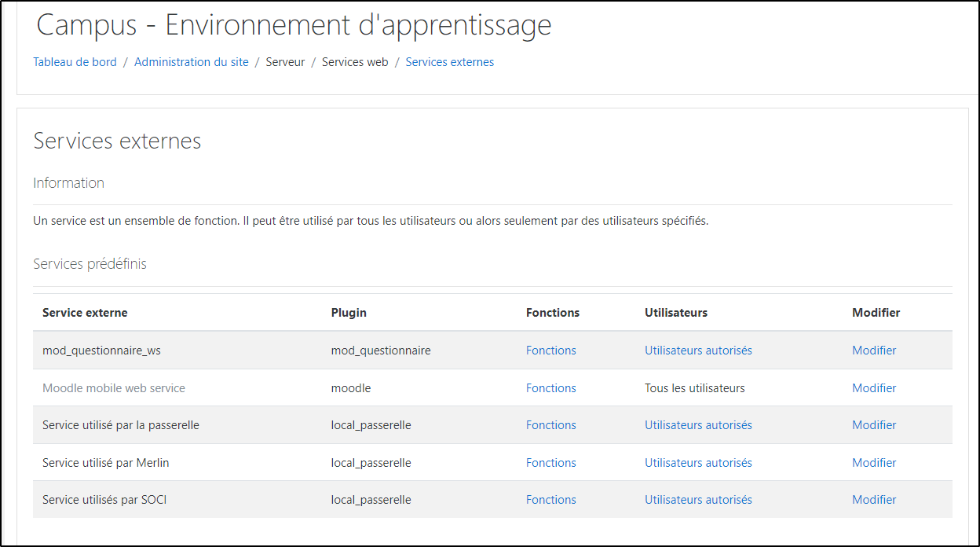Open Fonctions for mod_questionnaire_ws
This screenshot has height=547, width=980.
point(550,351)
